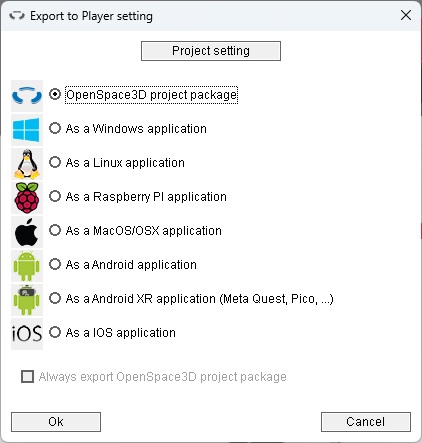Click the OpenSpace3D logo icon

tap(27, 96)
